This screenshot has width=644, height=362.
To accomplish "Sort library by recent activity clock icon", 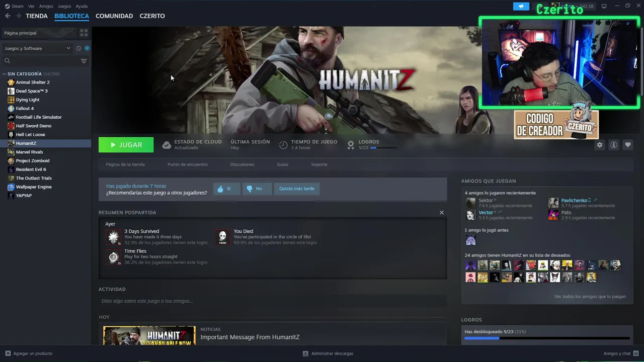I will click(x=78, y=48).
